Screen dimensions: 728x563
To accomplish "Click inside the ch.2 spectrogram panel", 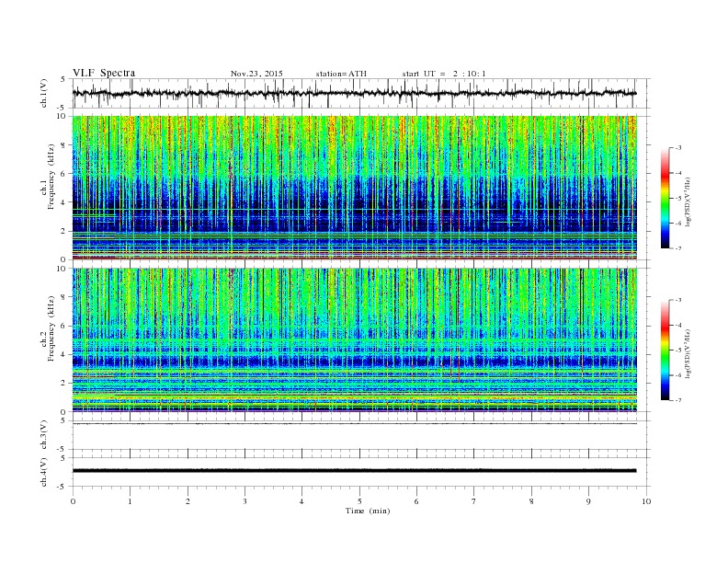I will tap(354, 340).
